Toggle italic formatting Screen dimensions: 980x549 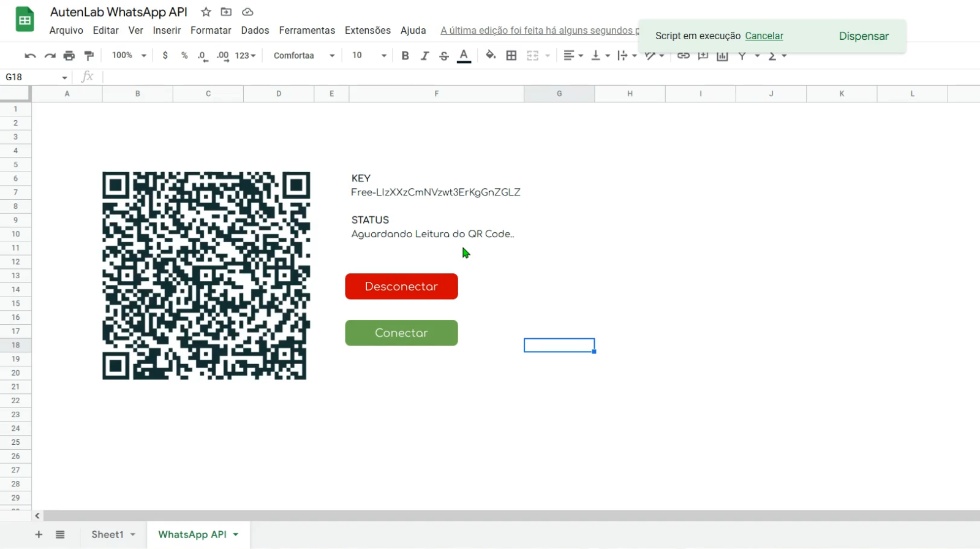click(424, 55)
